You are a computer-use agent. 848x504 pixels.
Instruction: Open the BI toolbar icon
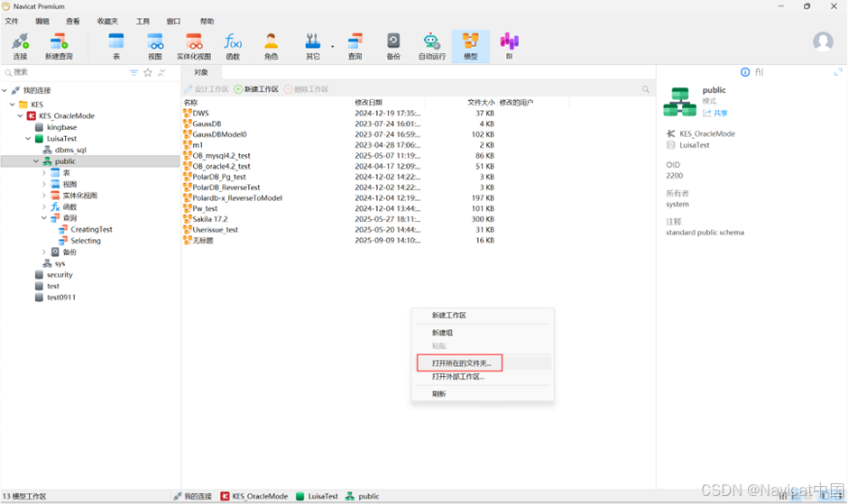pos(509,47)
